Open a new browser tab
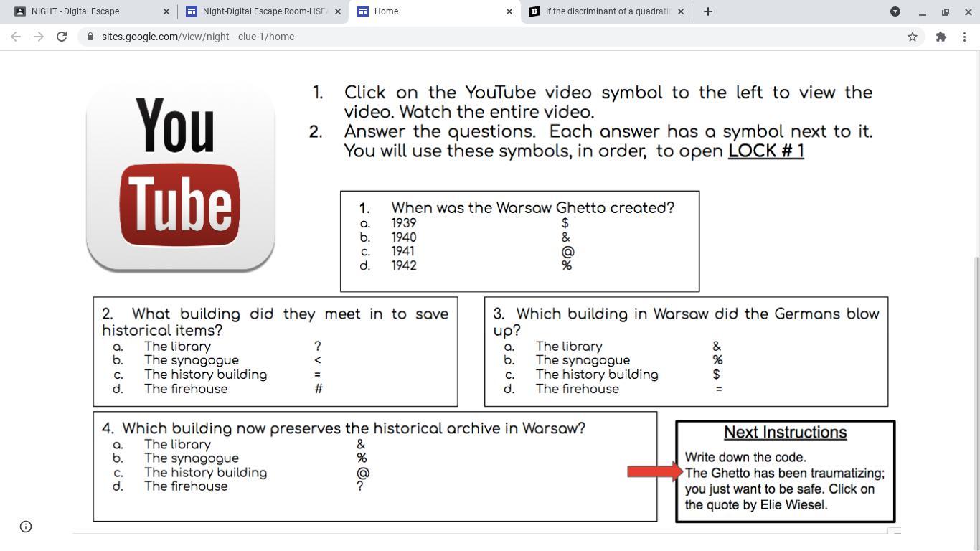This screenshot has width=980, height=551. [707, 11]
